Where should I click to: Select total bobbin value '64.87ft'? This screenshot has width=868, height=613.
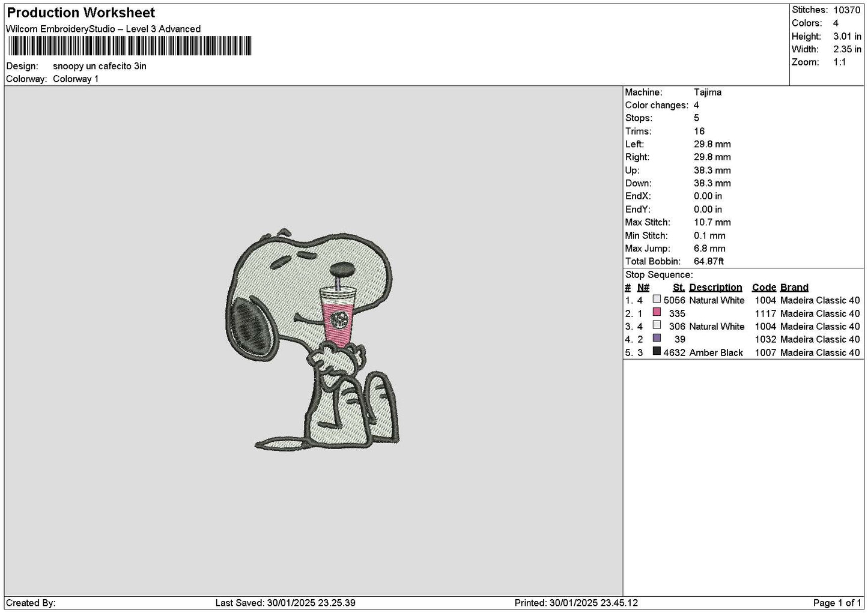click(x=709, y=262)
